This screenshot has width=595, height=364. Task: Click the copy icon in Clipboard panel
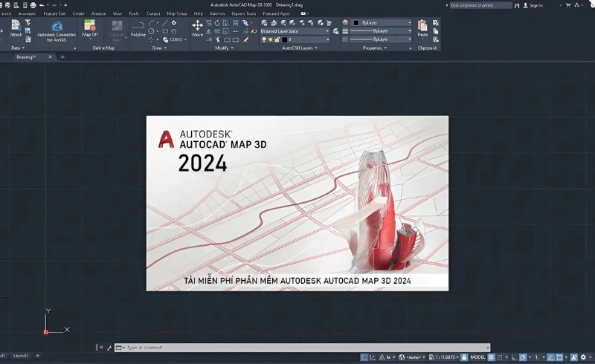(x=436, y=31)
